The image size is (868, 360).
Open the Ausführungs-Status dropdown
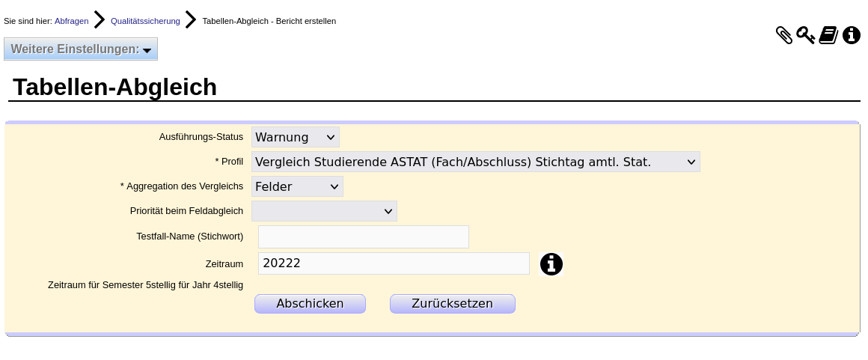(x=296, y=137)
